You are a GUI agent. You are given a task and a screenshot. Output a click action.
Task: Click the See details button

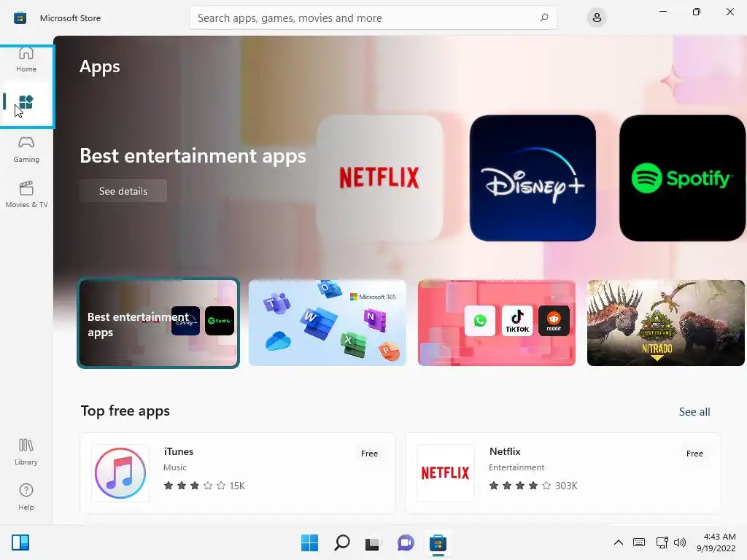coord(123,191)
